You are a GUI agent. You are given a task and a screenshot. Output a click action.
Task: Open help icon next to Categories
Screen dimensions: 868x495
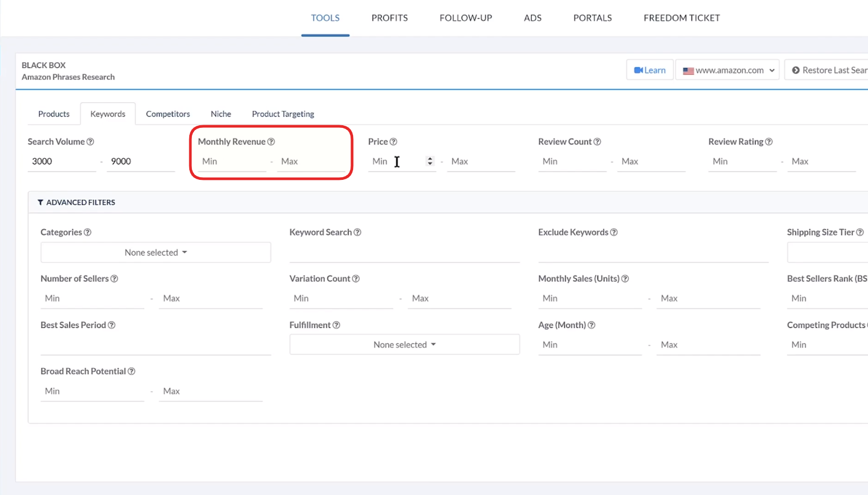click(87, 232)
